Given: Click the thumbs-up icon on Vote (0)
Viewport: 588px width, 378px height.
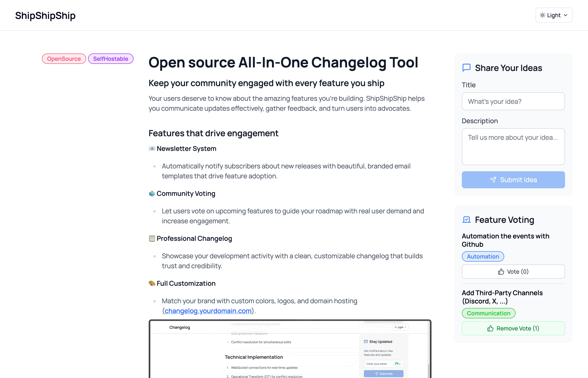Looking at the screenshot, I should tap(501, 272).
